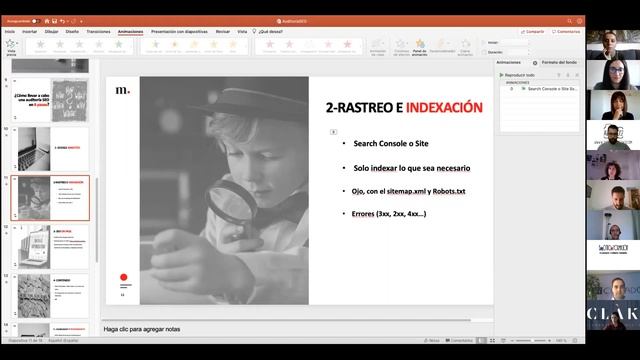This screenshot has width=640, height=360.
Task: Open the Animación de rutas button
Action: point(378,47)
